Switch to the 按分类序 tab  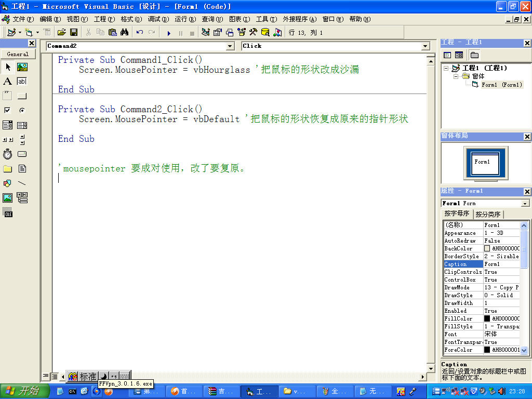click(x=488, y=215)
